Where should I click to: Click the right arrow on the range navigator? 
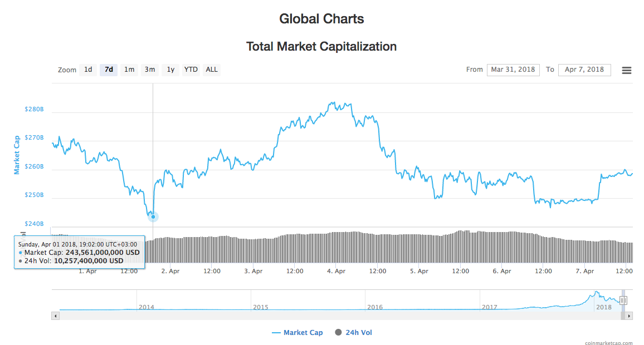pyautogui.click(x=630, y=316)
